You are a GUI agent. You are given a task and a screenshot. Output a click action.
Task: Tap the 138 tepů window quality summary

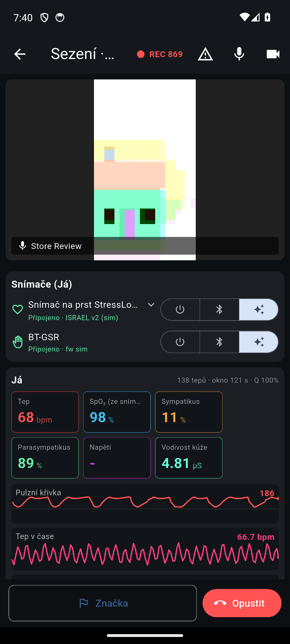(x=228, y=380)
